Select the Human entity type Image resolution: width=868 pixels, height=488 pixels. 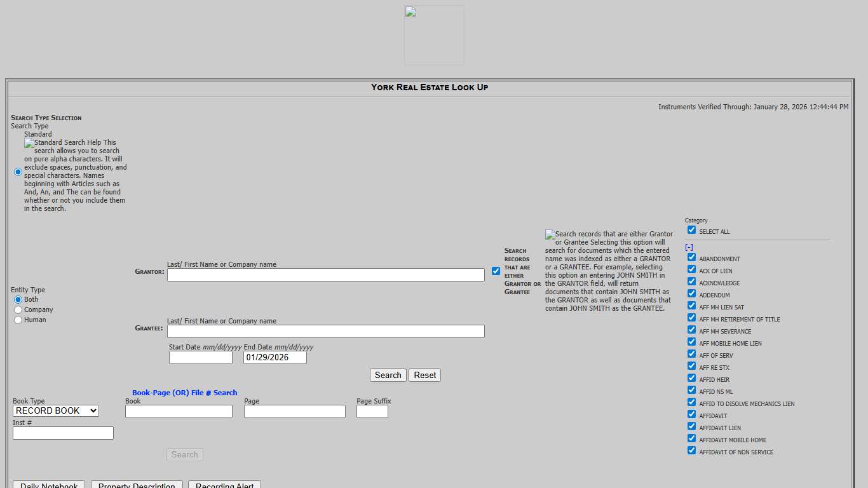18,320
